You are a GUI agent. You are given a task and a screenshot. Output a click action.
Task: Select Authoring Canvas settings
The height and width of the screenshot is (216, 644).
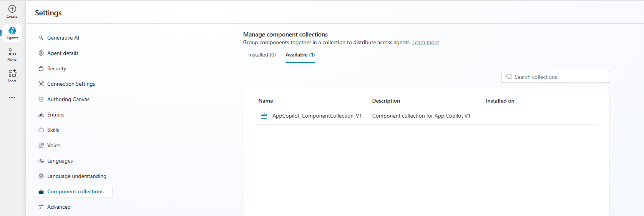point(68,99)
